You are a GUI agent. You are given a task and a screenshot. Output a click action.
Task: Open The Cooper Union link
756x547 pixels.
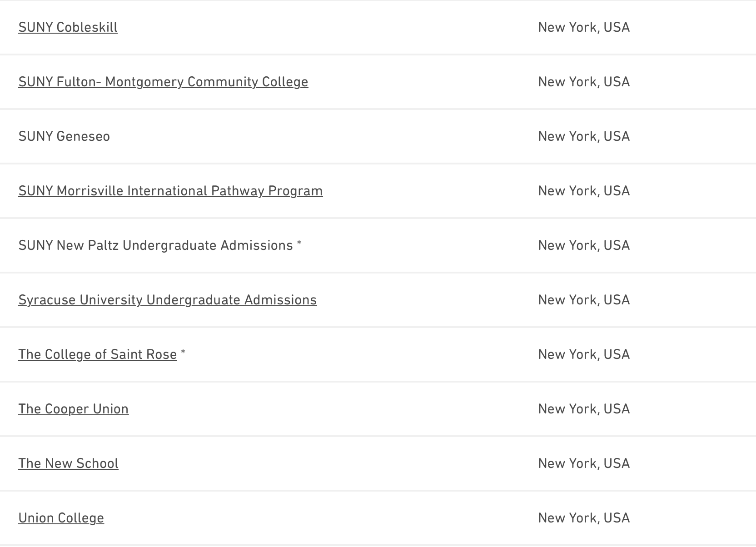73,409
